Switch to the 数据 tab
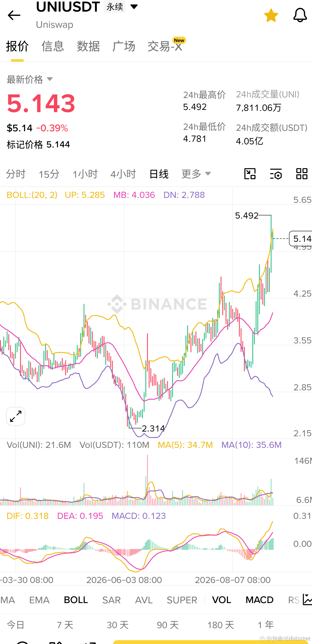312x644 pixels. [x=88, y=46]
